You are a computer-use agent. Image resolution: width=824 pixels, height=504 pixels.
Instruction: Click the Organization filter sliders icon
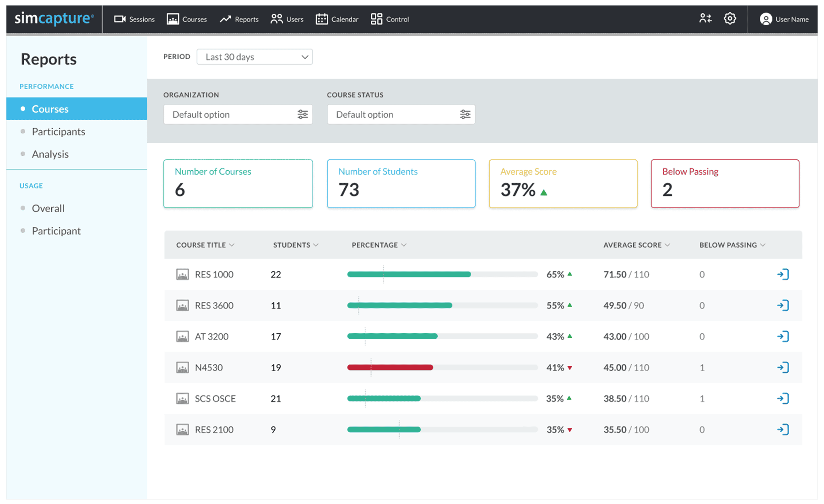tap(303, 114)
